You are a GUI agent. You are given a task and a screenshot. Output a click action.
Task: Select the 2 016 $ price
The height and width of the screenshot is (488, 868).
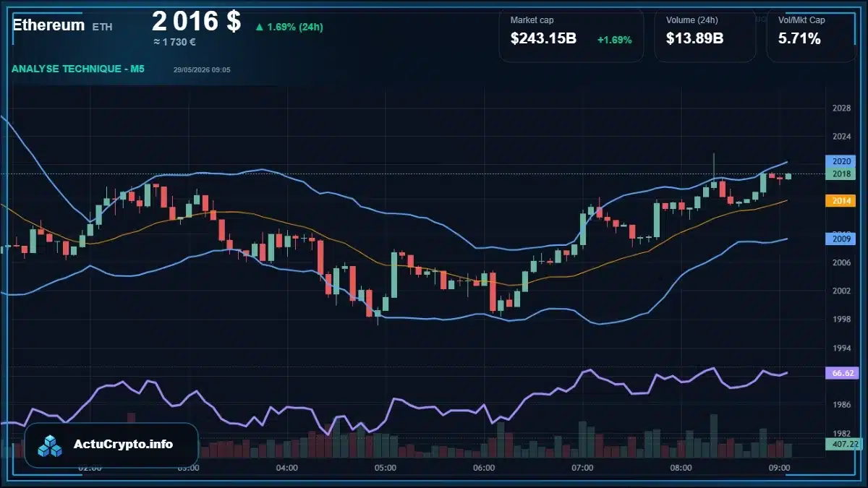tap(197, 20)
